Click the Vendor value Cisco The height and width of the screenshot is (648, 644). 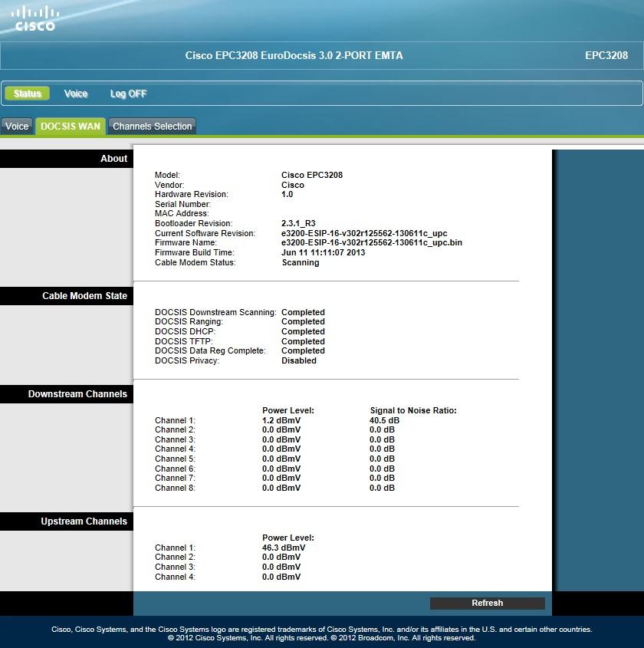(x=292, y=185)
